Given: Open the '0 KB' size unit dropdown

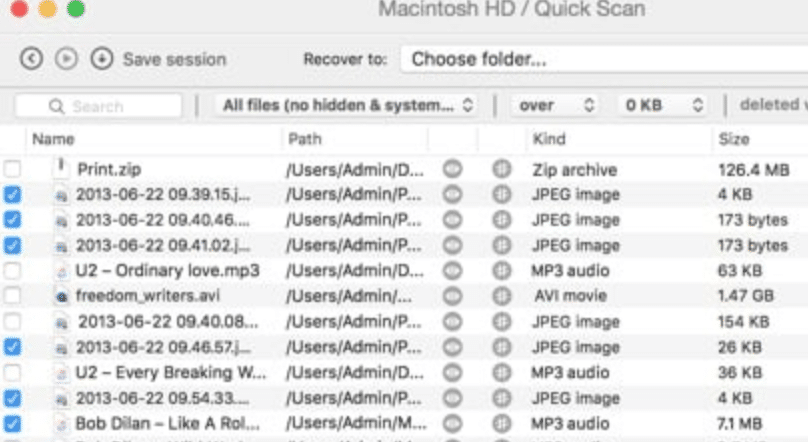Looking at the screenshot, I should point(662,105).
